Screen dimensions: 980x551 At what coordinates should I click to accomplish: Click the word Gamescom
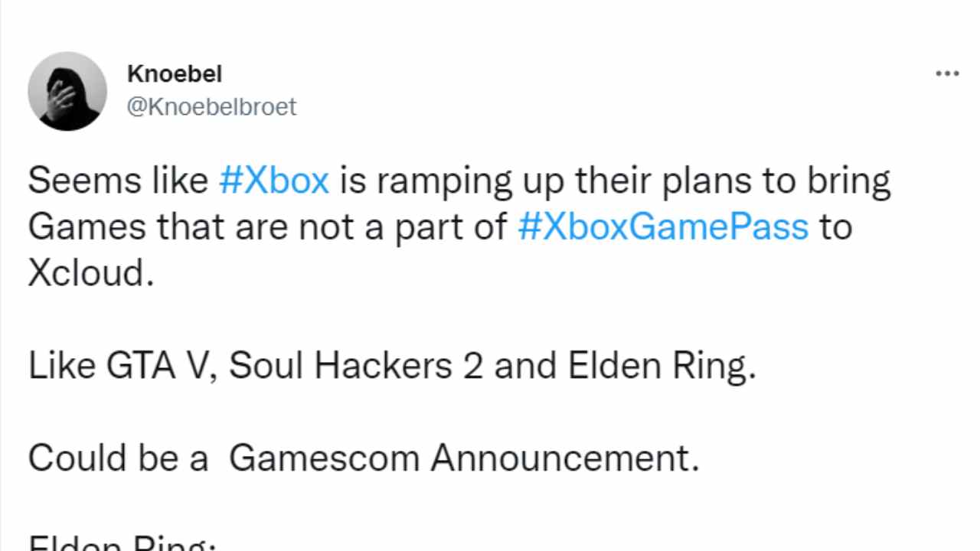point(325,458)
